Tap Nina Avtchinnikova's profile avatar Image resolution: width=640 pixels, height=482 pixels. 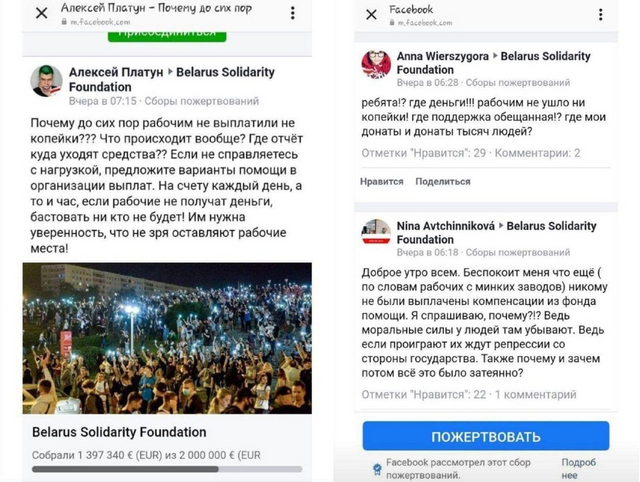(376, 233)
